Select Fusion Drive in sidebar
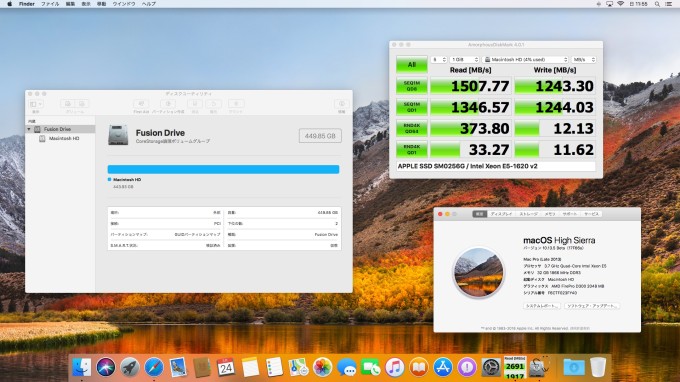 (61, 129)
